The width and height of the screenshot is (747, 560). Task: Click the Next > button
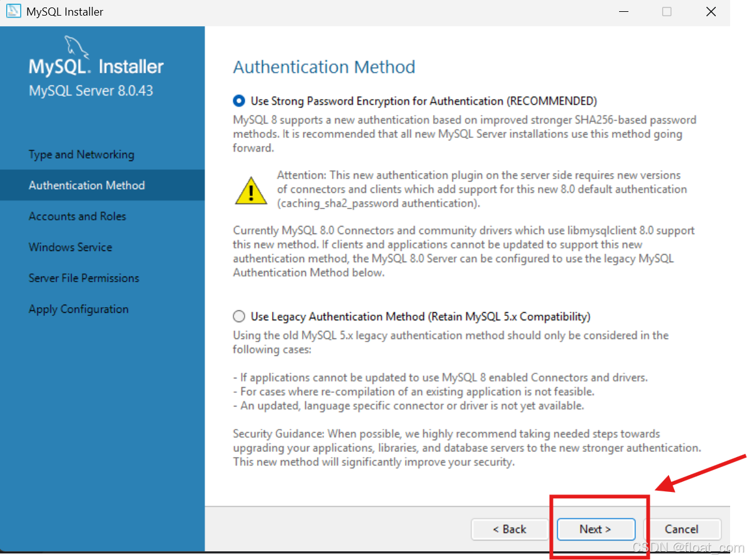596,529
